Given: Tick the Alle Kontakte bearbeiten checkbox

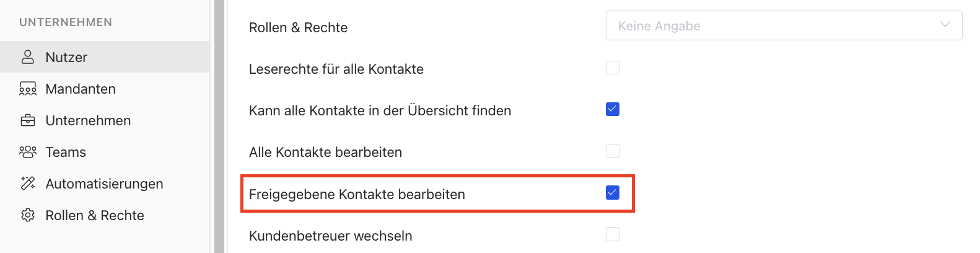Looking at the screenshot, I should tap(613, 151).
